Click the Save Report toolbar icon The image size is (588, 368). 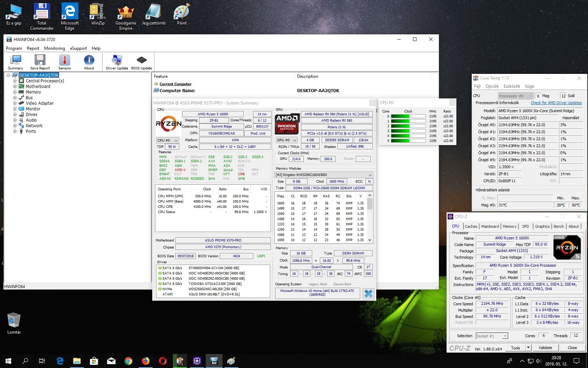(40, 62)
